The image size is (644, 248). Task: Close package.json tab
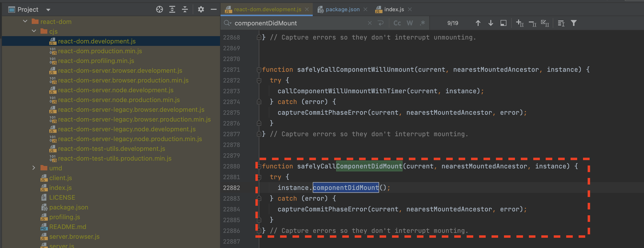(x=365, y=10)
